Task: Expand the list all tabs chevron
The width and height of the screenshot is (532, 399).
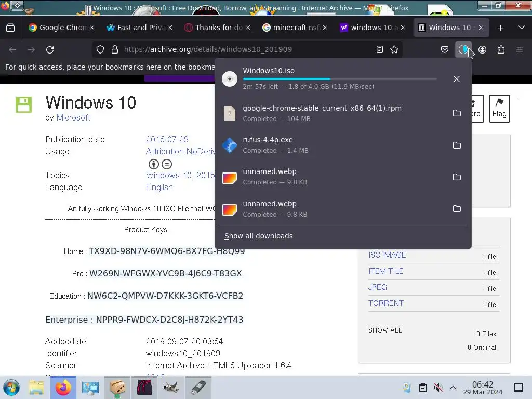Action: coord(522,28)
